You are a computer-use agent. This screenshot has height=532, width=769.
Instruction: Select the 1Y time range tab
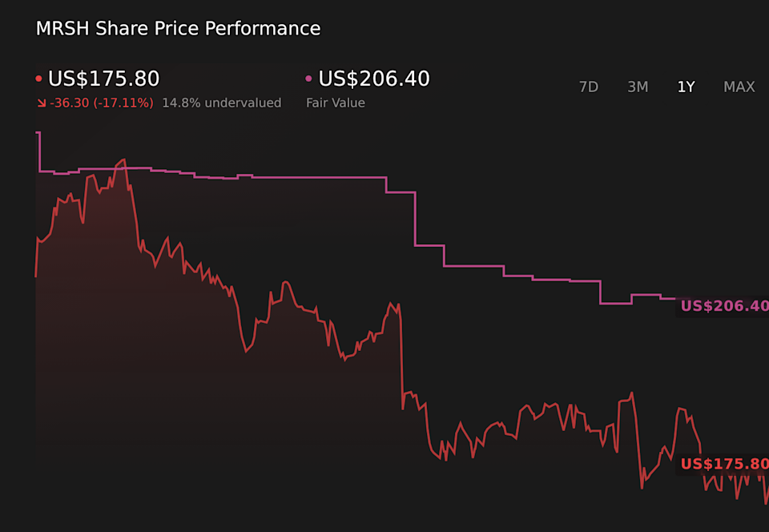[x=686, y=87]
